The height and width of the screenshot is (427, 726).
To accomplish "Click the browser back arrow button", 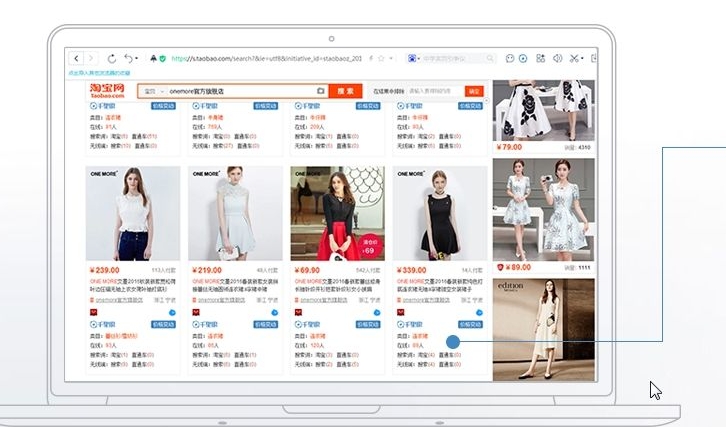I will [x=74, y=59].
